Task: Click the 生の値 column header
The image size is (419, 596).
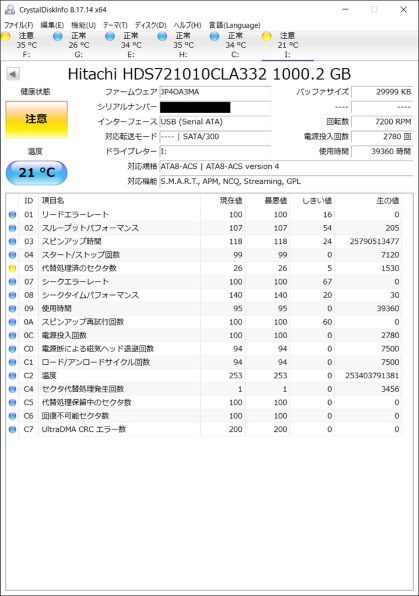Action: coord(368,201)
